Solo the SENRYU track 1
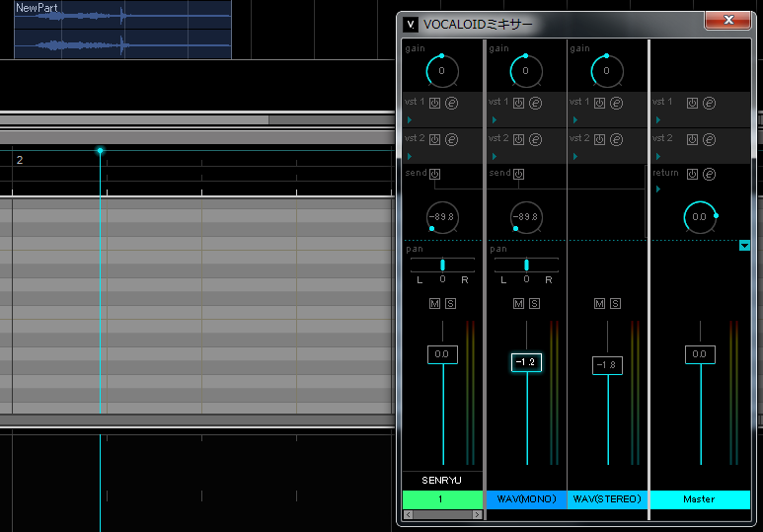Viewport: 763px width, 532px height. pyautogui.click(x=451, y=304)
